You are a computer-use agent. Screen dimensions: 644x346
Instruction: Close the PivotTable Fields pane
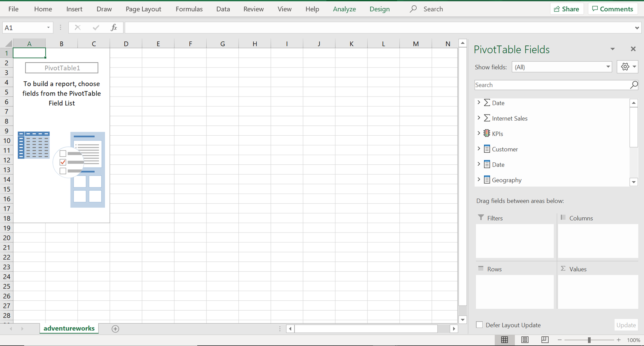tap(633, 49)
